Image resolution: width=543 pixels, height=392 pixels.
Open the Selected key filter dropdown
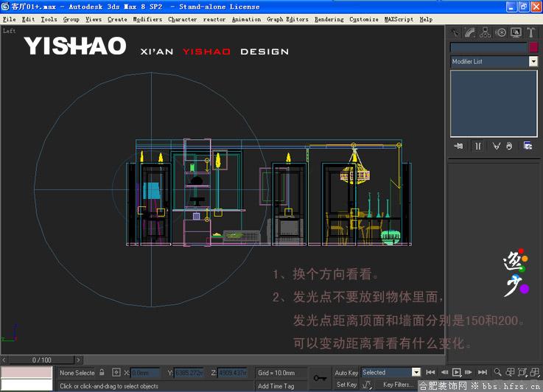point(390,372)
